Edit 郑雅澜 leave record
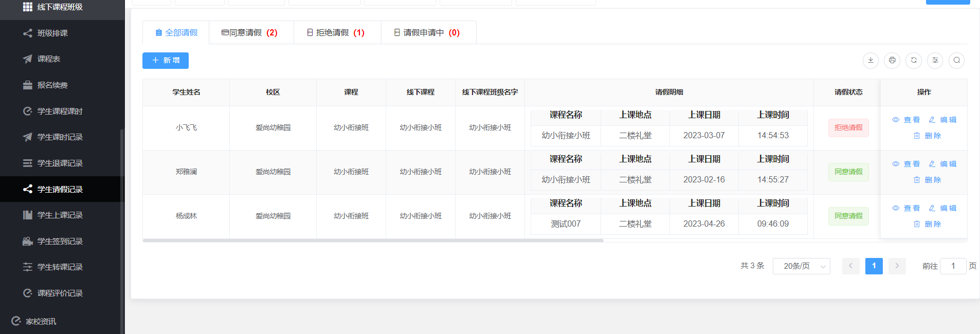 (943, 164)
